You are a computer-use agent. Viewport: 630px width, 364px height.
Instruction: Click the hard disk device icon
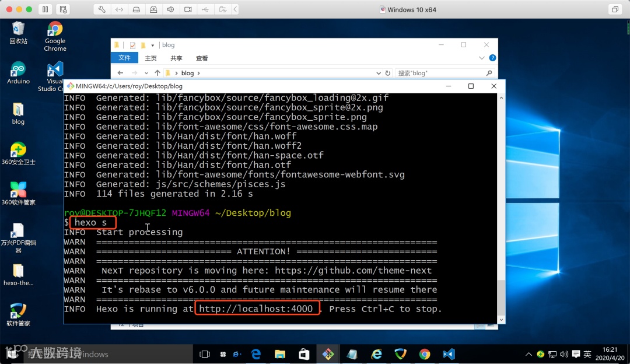pos(136,9)
